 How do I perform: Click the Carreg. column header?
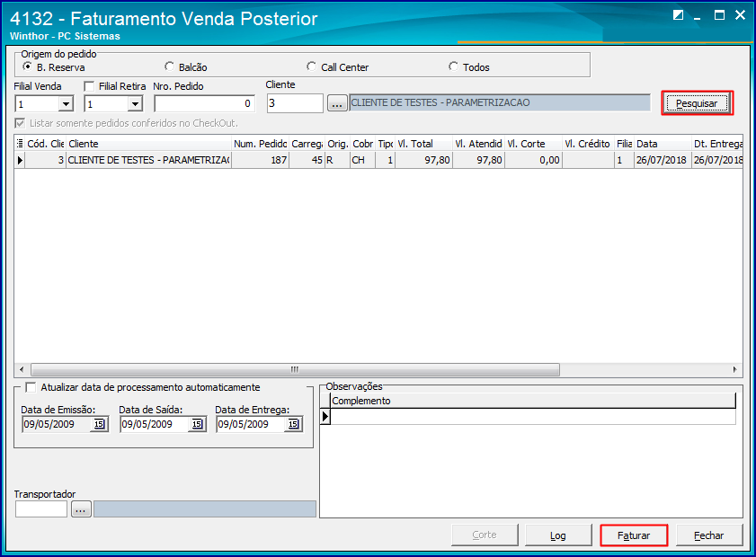pyautogui.click(x=307, y=144)
